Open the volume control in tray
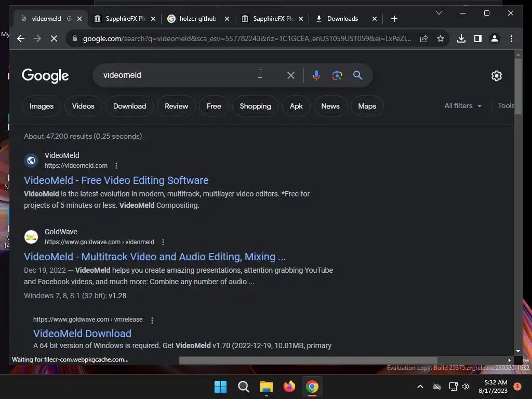 (465, 387)
